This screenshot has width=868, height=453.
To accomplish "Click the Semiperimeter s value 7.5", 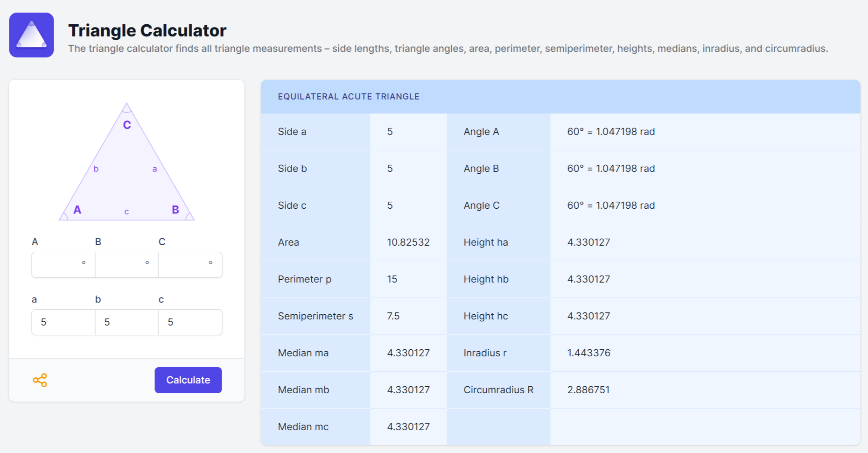I will (393, 316).
